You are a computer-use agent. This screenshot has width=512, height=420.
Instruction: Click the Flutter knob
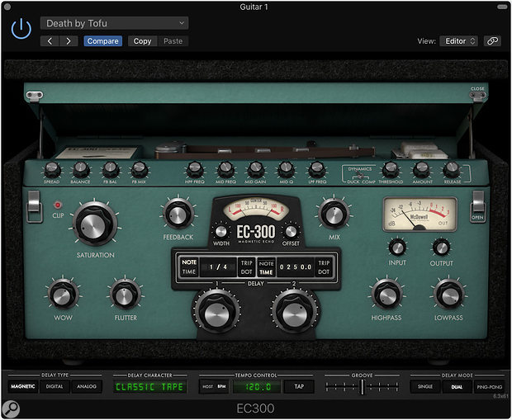coord(125,294)
